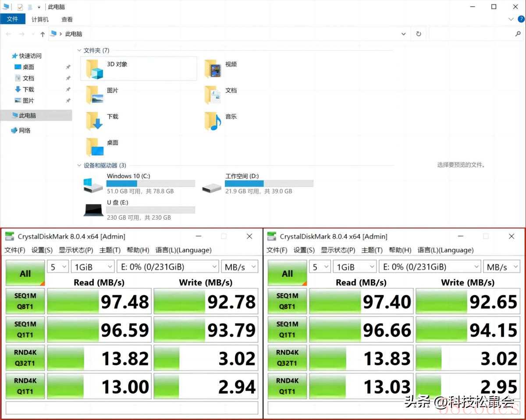The width and height of the screenshot is (526, 420).
Task: Select 文档 in the navigation sidebar
Action: click(x=24, y=78)
